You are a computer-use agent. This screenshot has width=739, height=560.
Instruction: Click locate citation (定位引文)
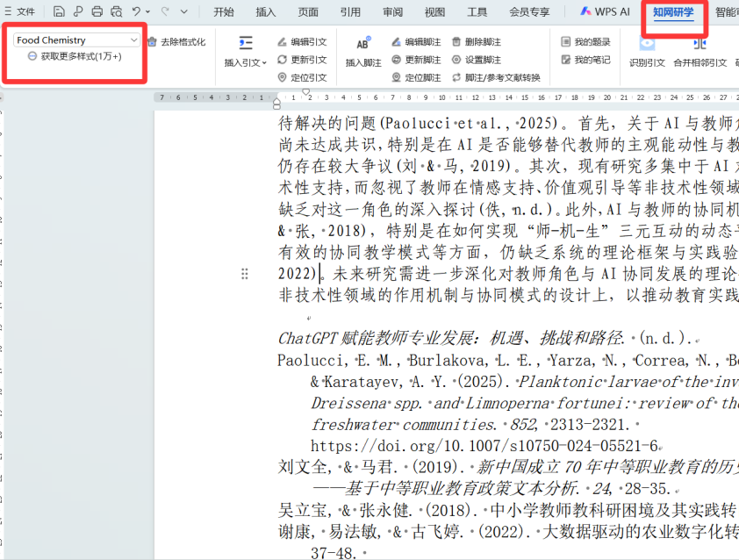click(302, 77)
